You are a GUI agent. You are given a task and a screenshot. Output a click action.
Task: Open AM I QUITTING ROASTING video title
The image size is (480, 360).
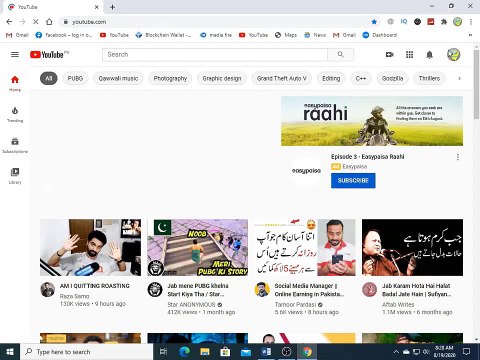click(x=95, y=286)
